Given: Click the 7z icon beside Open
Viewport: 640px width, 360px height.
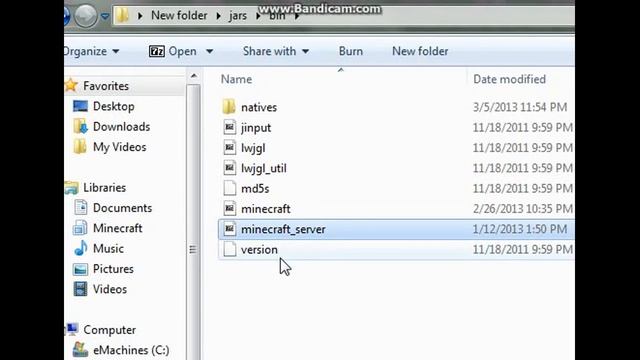Looking at the screenshot, I should [157, 51].
